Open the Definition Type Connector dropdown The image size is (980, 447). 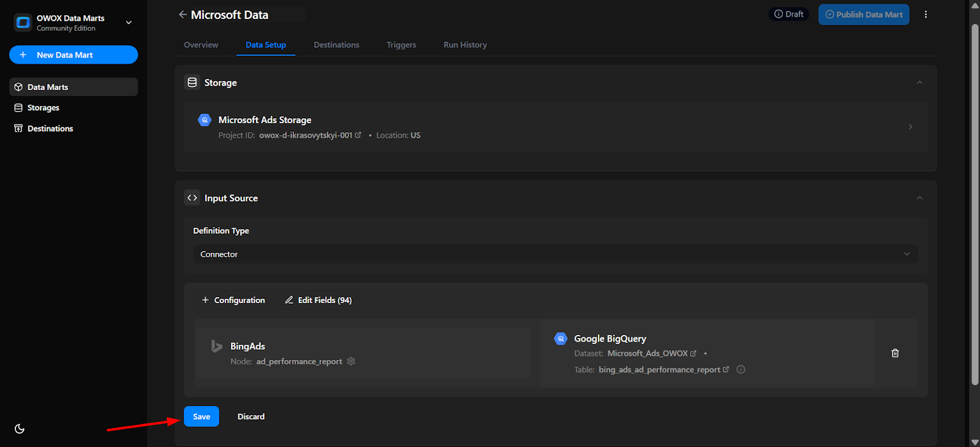point(556,254)
